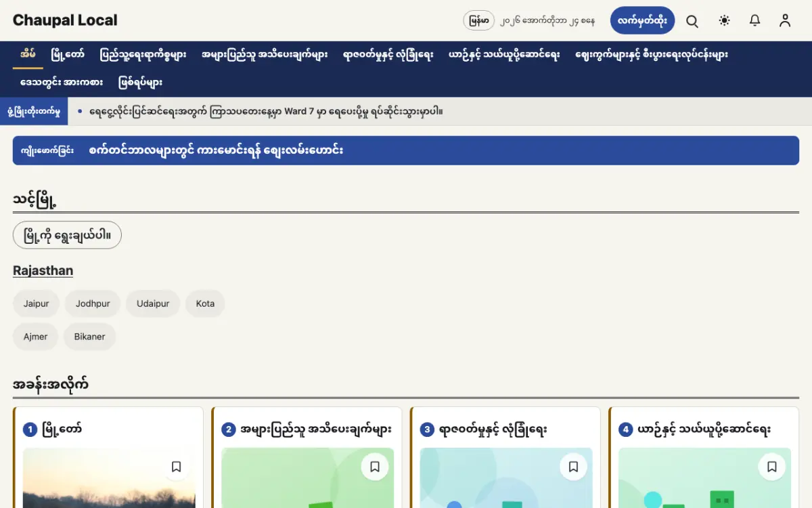Select the Jodhpur city chip
The height and width of the screenshot is (508, 812).
point(93,303)
